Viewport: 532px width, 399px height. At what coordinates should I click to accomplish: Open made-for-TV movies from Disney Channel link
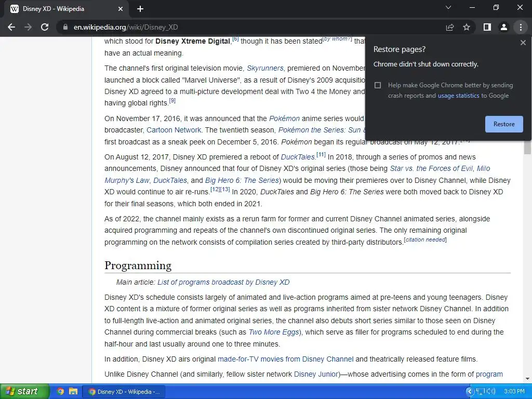pyautogui.click(x=285, y=360)
